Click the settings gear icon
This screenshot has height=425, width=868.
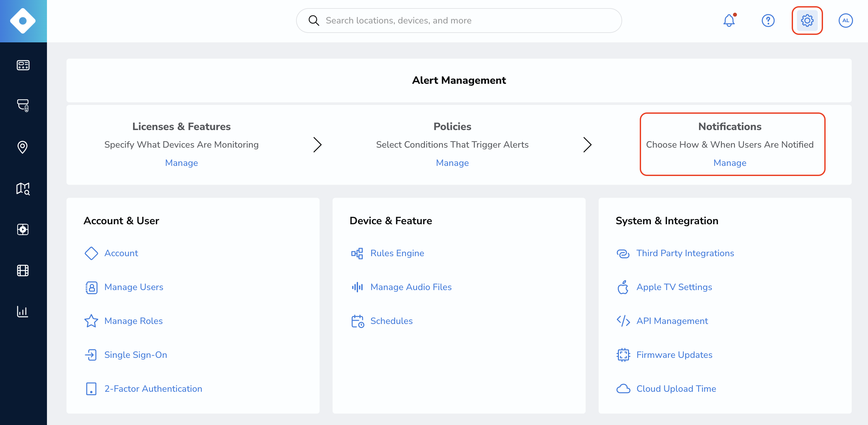pyautogui.click(x=807, y=21)
